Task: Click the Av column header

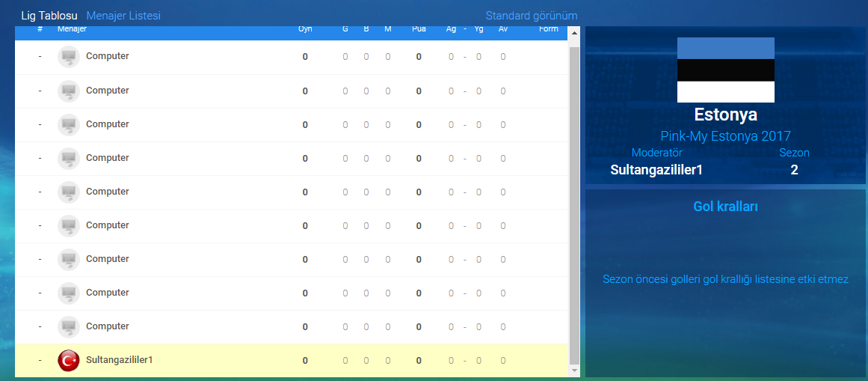Action: 503,29
